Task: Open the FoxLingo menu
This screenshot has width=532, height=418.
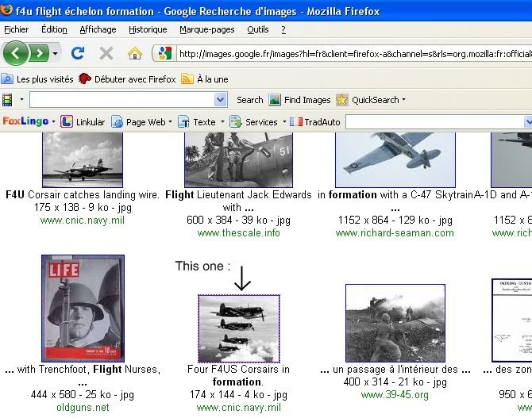Action: [x=29, y=121]
